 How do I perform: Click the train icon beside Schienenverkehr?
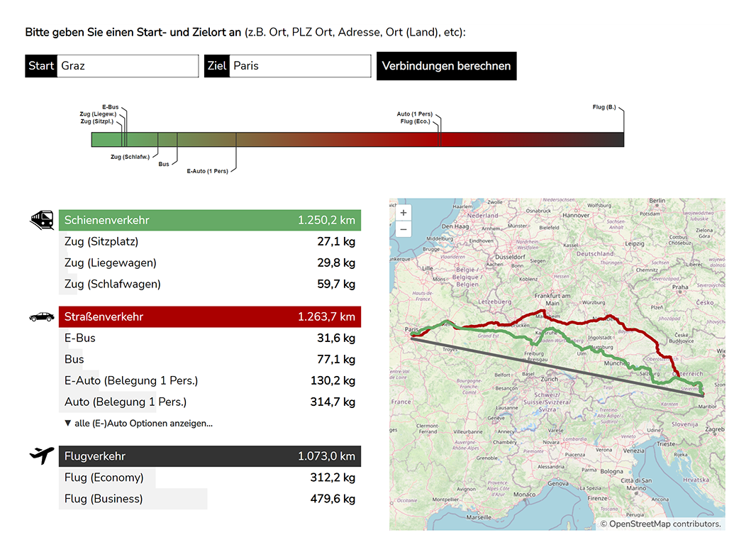click(x=42, y=220)
